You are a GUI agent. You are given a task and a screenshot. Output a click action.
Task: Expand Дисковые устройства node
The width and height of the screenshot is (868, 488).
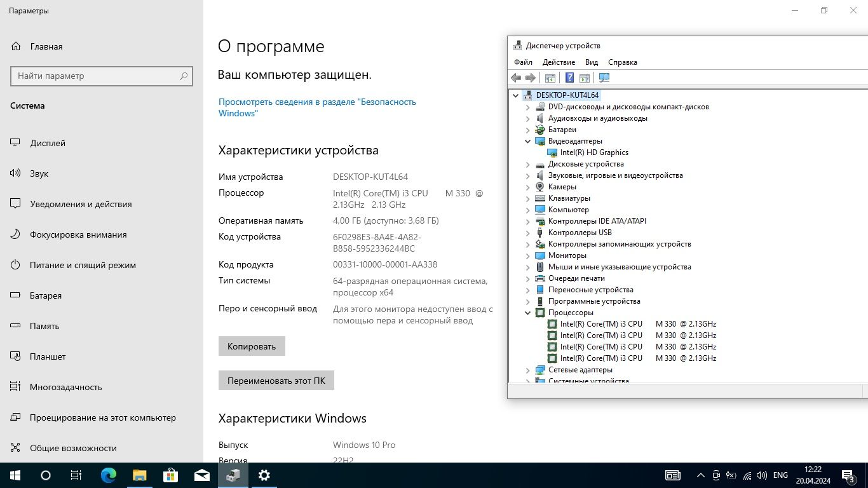coord(527,164)
